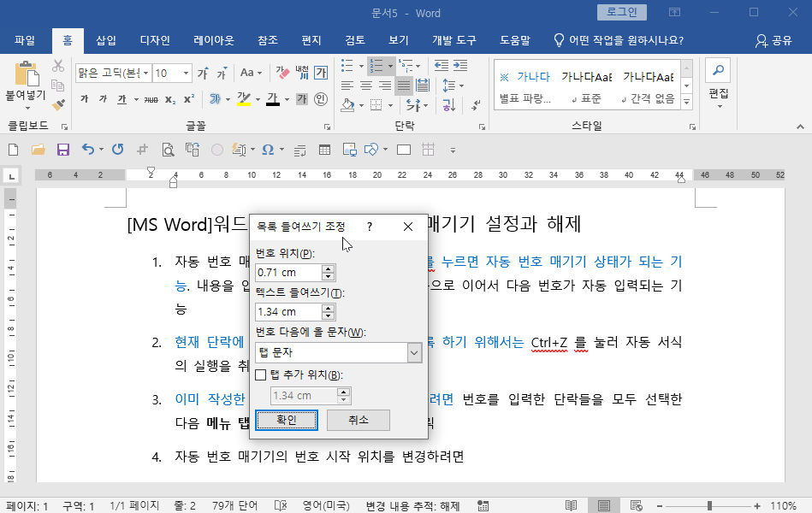The width and height of the screenshot is (812, 513).
Task: Switch to web layout view in status bar
Action: pyautogui.click(x=637, y=506)
